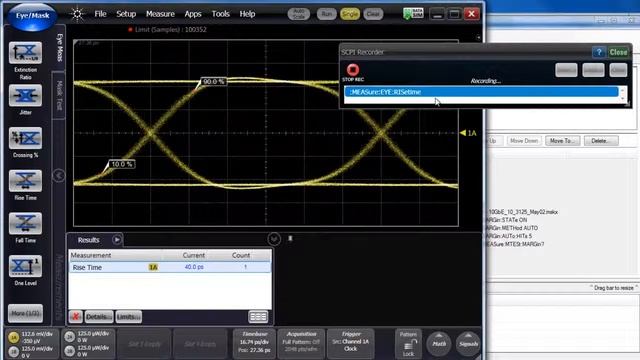Image resolution: width=640 pixels, height=360 pixels.
Task: Open the Trigger settings panel
Action: coord(351,344)
